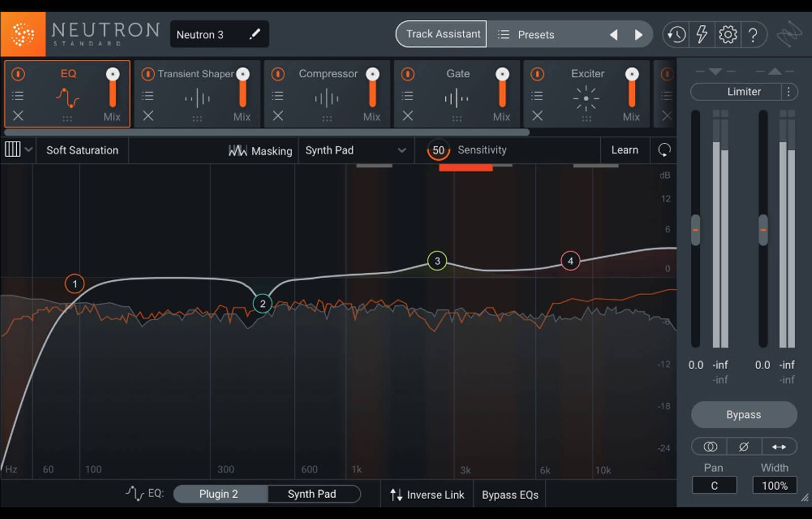Click the output gain fader handle

(763, 230)
